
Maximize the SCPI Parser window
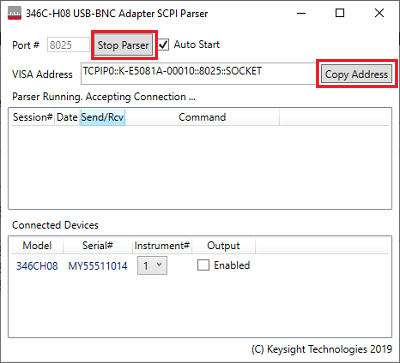(x=340, y=13)
